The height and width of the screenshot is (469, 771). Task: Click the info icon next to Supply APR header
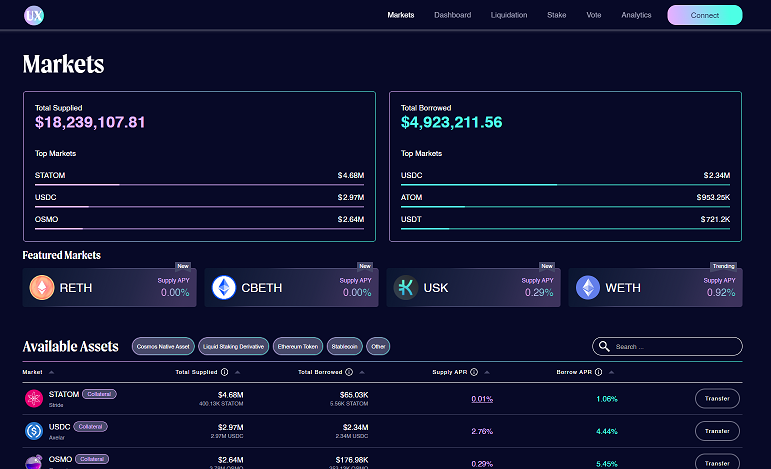click(474, 372)
